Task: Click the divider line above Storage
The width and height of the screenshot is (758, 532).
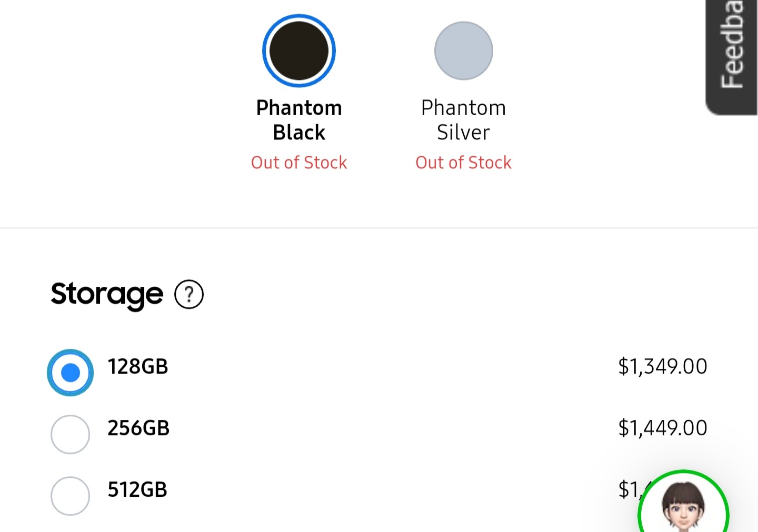Action: click(x=379, y=228)
